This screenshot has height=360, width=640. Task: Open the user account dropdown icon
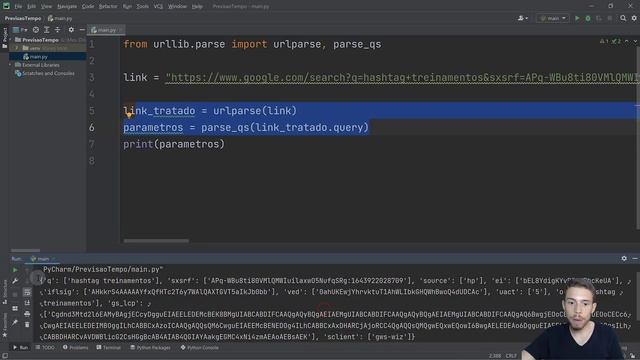(x=522, y=18)
